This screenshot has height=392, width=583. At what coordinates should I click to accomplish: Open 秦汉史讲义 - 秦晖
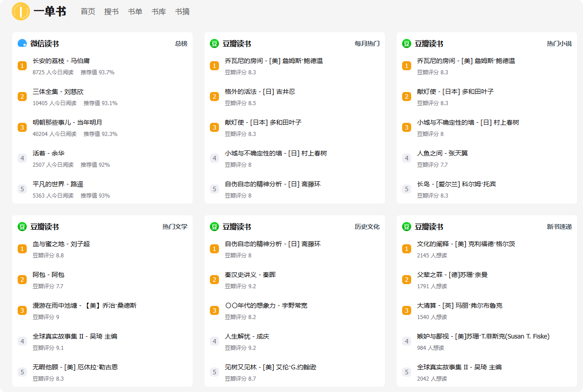(250, 275)
